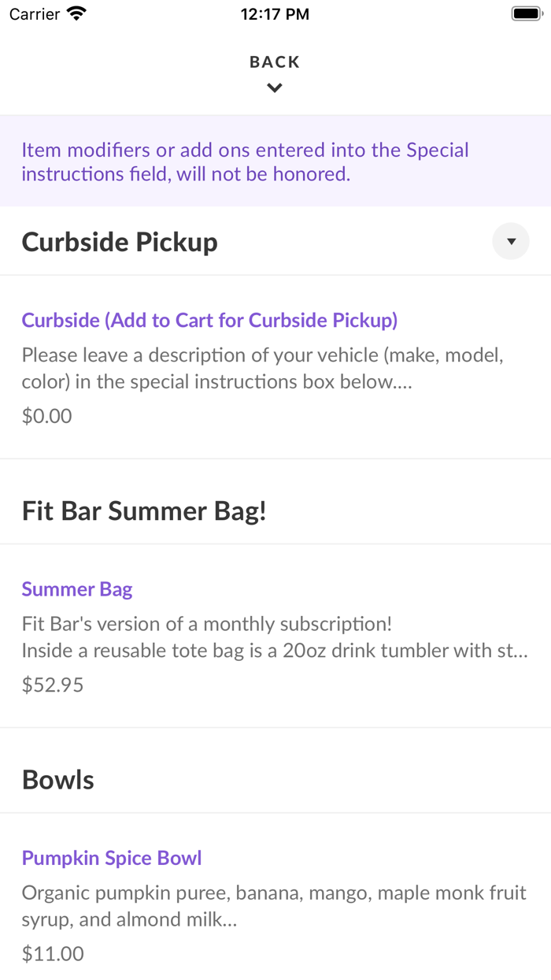Open the Pumpkin Spice Bowl item
Viewport: 551px width, 980px height.
pyautogui.click(x=111, y=857)
